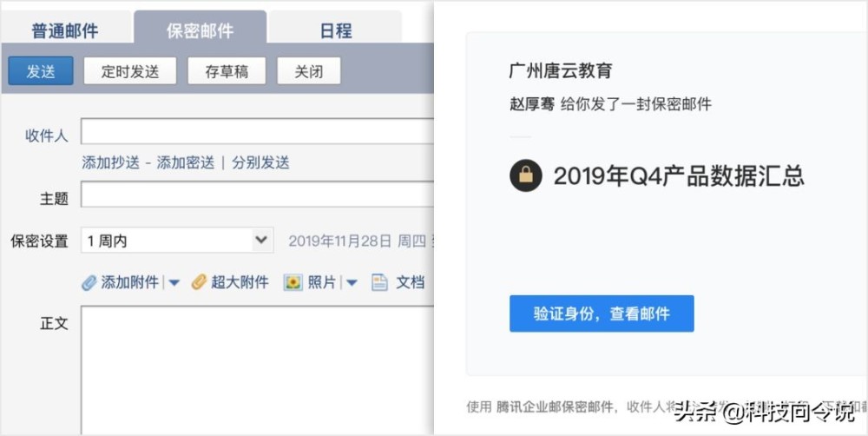Expand the 照片 dropdown arrow
868x436 pixels.
point(352,283)
